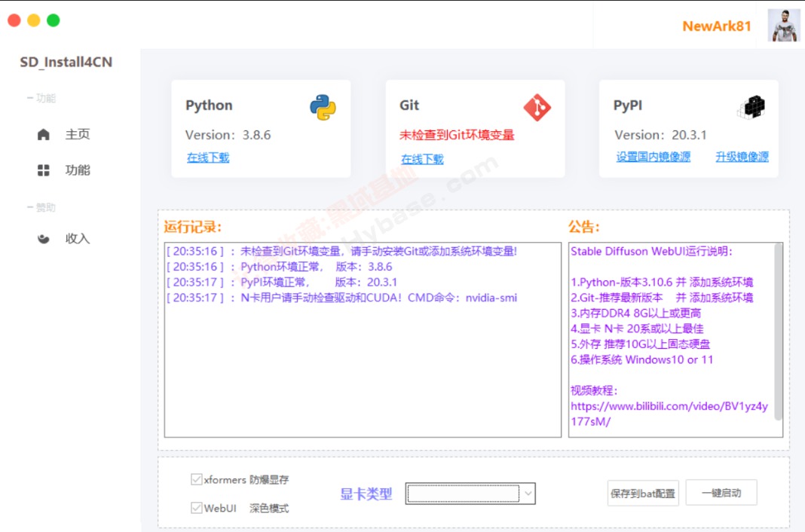
Task: Click the 视频教程 label in 公告
Action: pyautogui.click(x=594, y=390)
